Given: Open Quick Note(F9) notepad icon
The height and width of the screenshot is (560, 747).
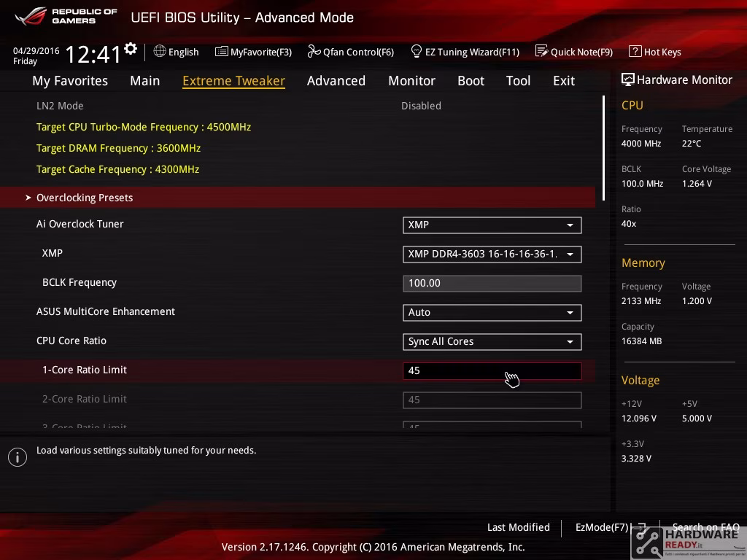Looking at the screenshot, I should (542, 52).
